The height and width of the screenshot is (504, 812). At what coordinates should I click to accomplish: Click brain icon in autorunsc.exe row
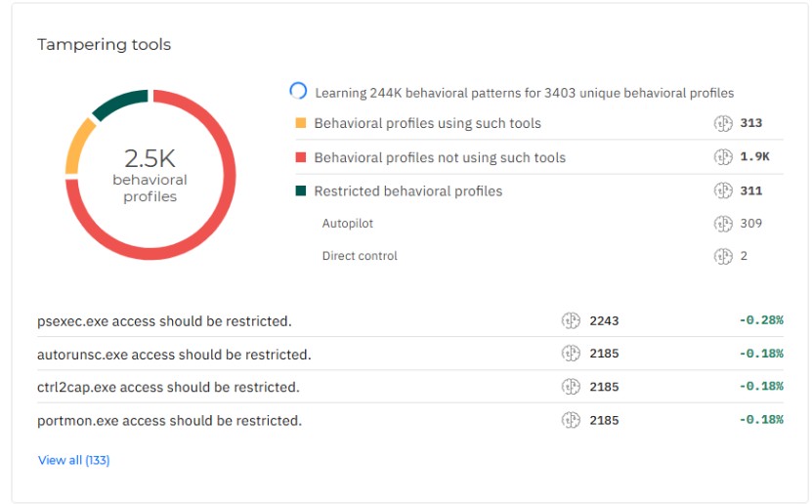click(571, 354)
